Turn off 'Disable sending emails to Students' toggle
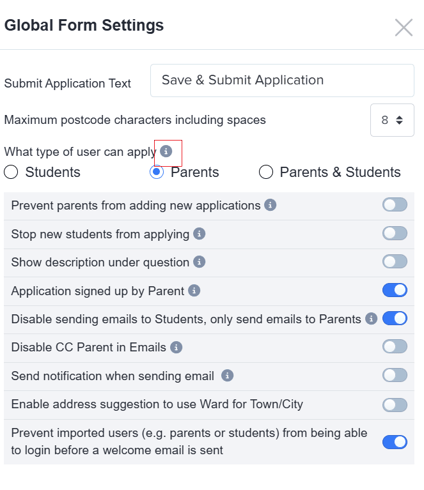Screen dimensions: 424x490 [395, 318]
